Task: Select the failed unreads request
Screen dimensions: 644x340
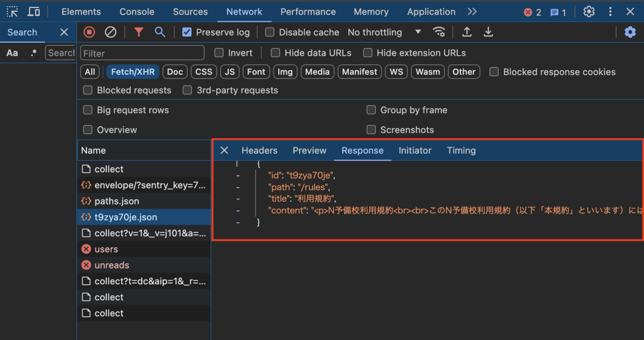Action: (144, 265)
